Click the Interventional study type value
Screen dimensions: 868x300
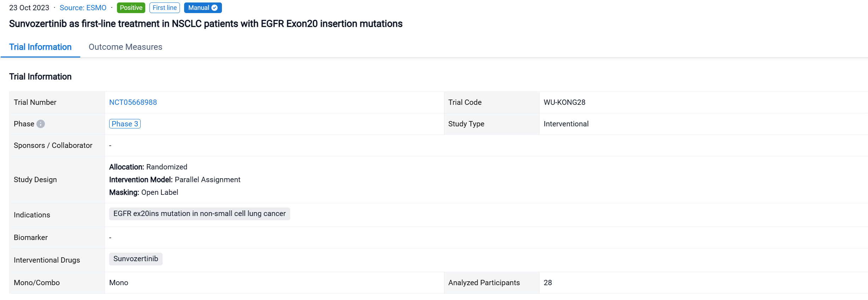pos(566,124)
